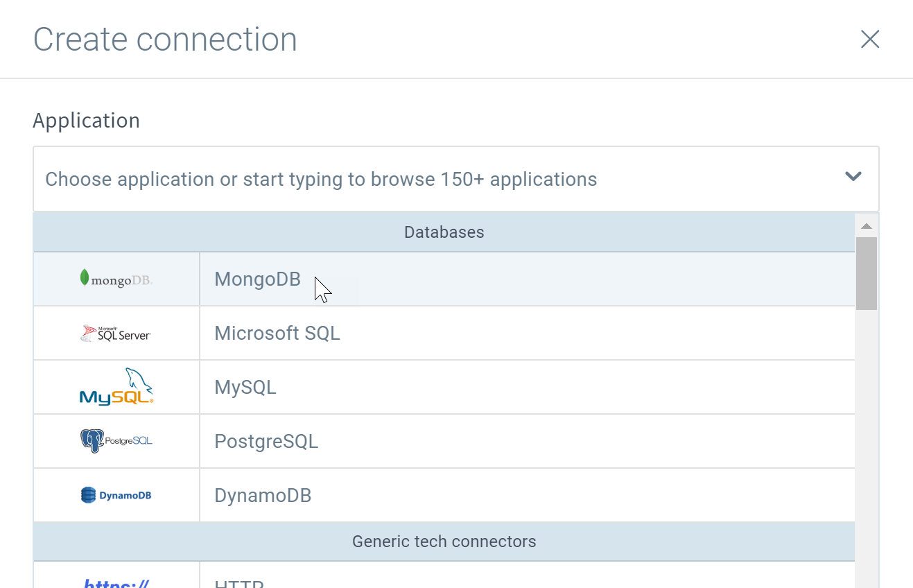The width and height of the screenshot is (913, 588).
Task: Click the list scrollbar thumb
Action: pos(867,273)
